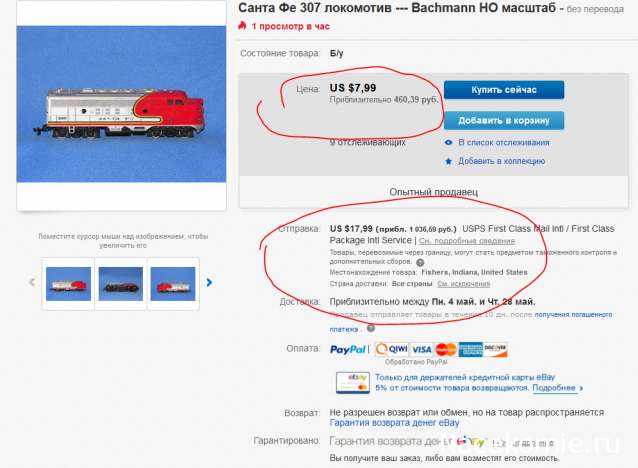The width and height of the screenshot is (638, 468).
Task: Open В список отслеживания link
Action: pyautogui.click(x=504, y=142)
